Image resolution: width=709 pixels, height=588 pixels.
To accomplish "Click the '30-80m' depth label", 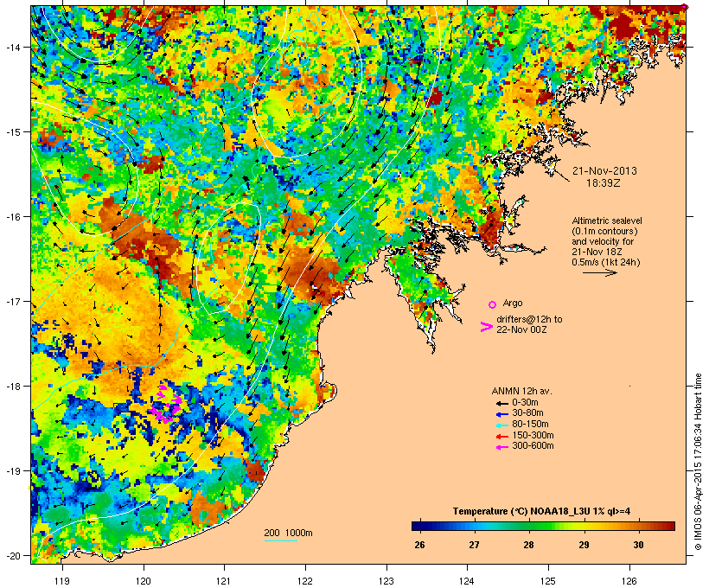I will pos(527,413).
